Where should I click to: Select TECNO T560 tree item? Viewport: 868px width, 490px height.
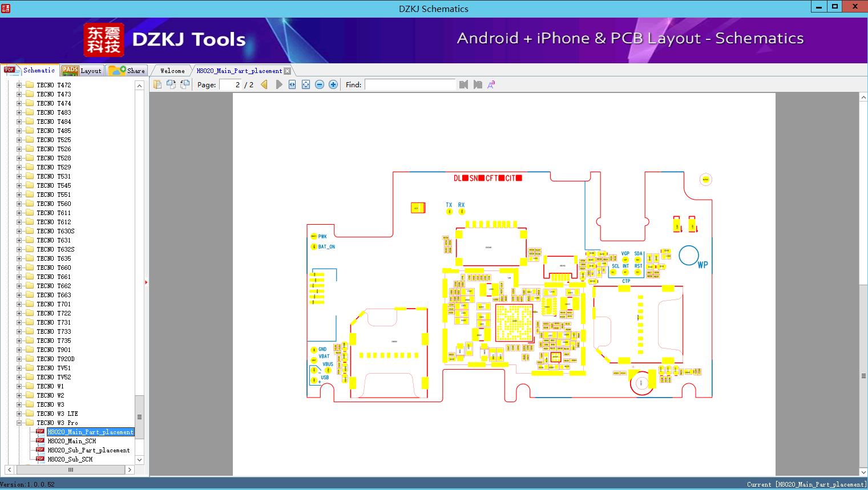(x=54, y=204)
